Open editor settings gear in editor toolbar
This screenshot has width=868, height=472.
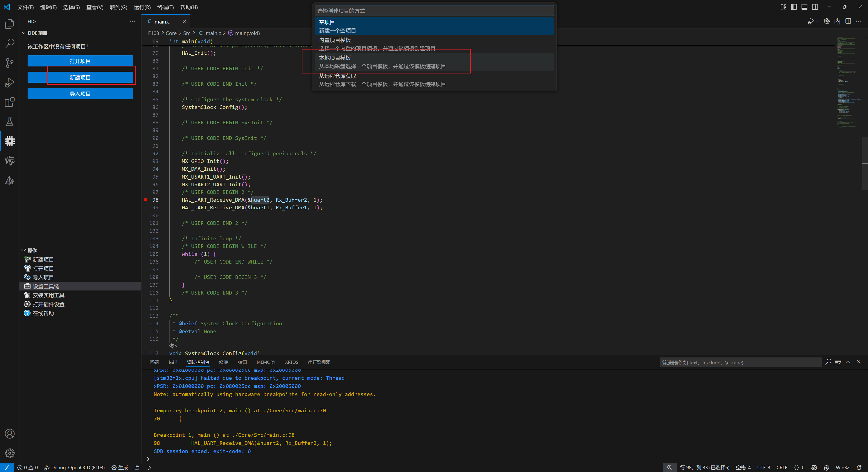[827, 21]
